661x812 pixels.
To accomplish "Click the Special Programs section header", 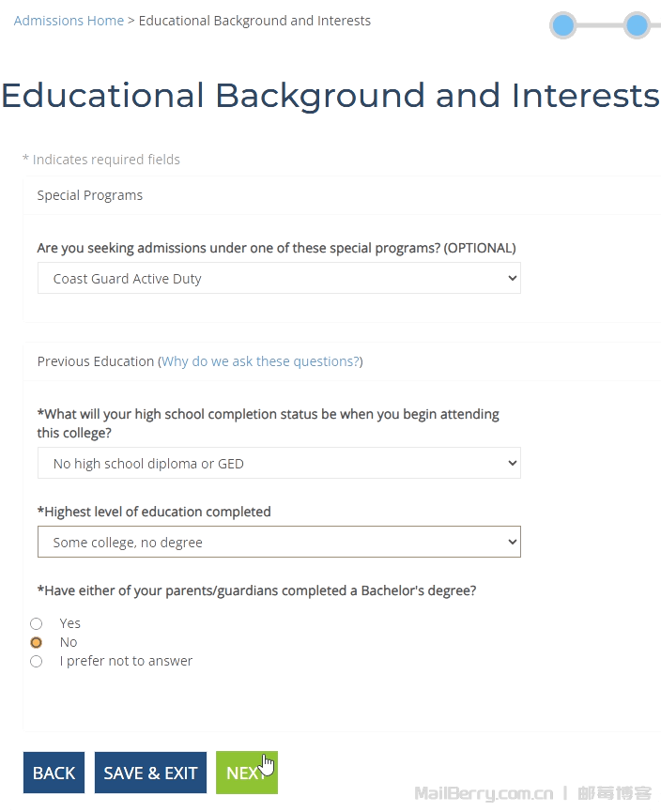I will click(90, 195).
